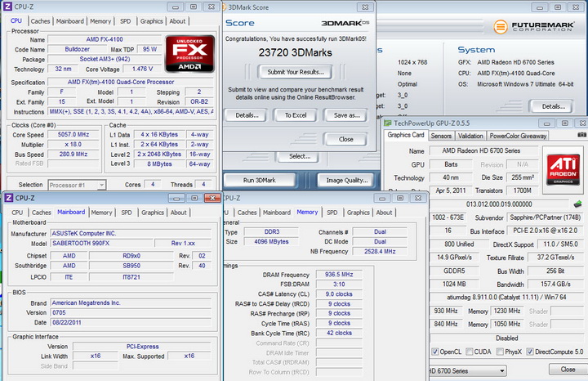Click the Select button in 3DMark
Screen dimensions: 588x381
click(x=299, y=156)
